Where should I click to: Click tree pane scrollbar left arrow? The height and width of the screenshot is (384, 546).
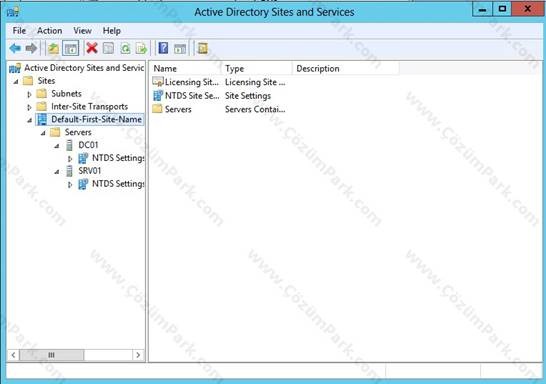pyautogui.click(x=13, y=355)
